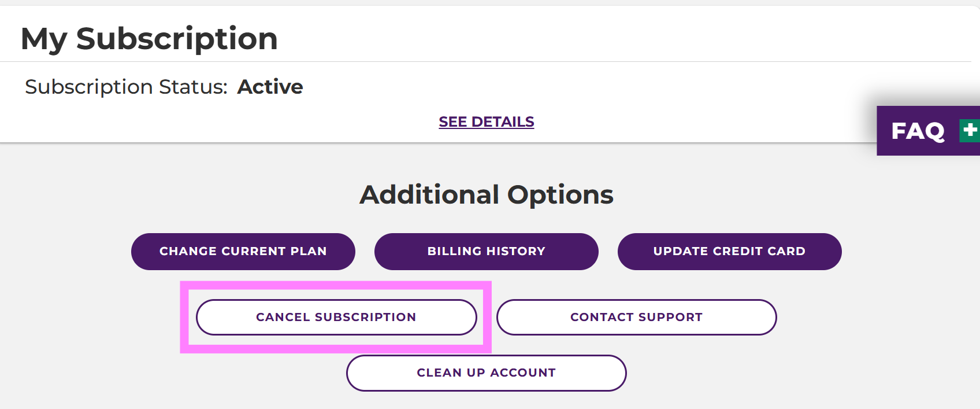
Task: Reach customer help via the Contact Support pill
Action: (x=636, y=317)
